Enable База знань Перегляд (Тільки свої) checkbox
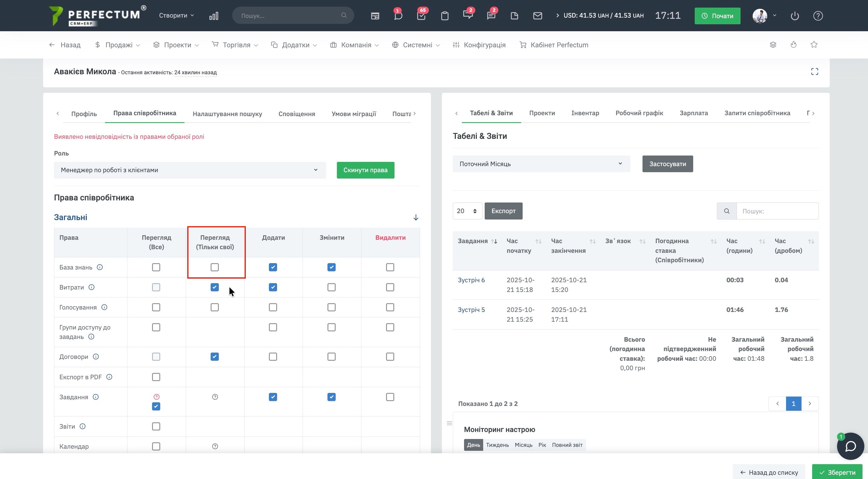 click(x=215, y=267)
